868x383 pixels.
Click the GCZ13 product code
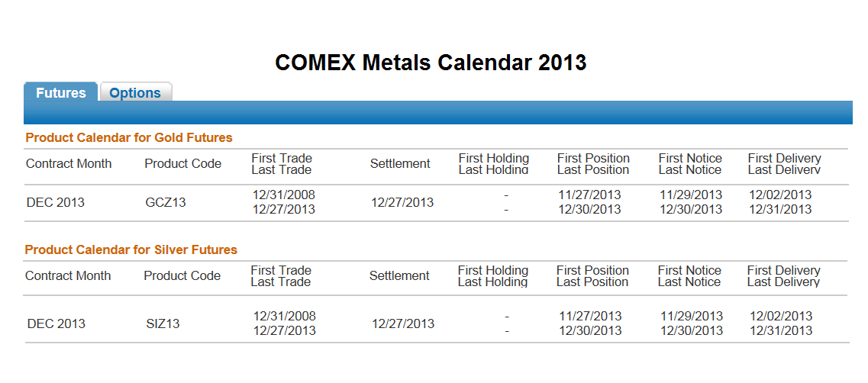click(x=166, y=202)
